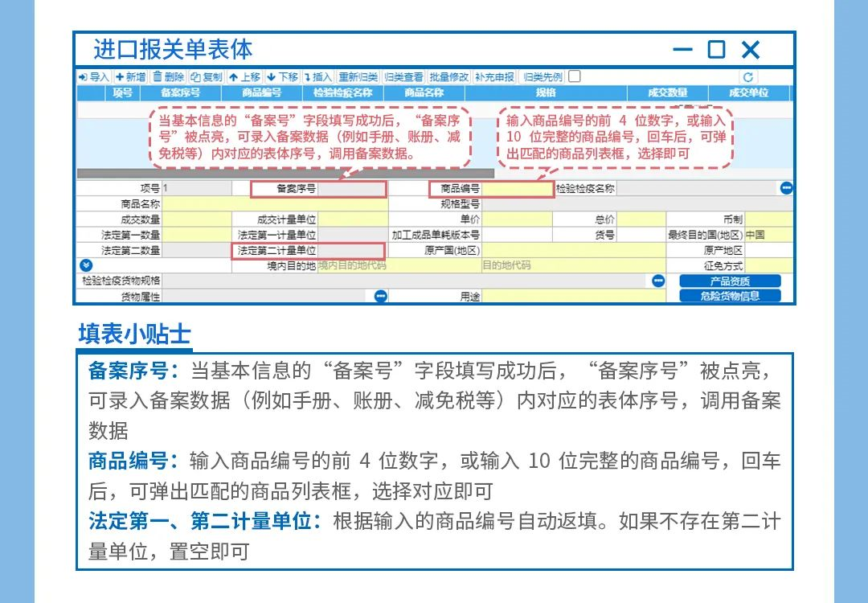Click the 境内目的地代码 input field
This screenshot has width=868, height=603.
tap(399, 266)
